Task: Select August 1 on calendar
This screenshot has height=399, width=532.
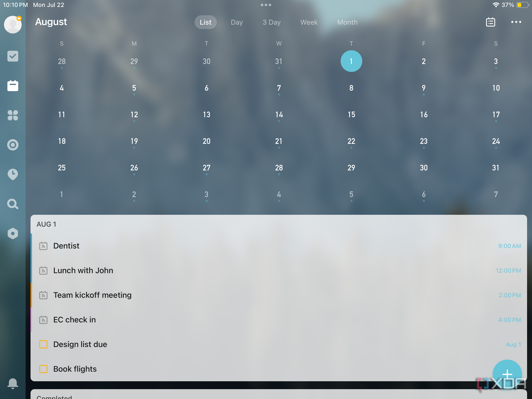Action: [351, 61]
